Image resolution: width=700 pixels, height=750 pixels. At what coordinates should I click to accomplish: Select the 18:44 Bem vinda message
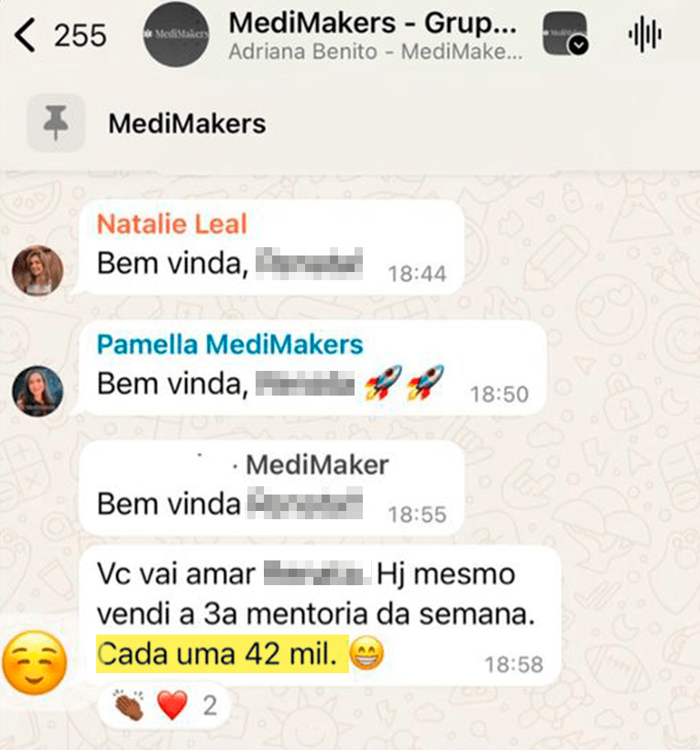click(272, 248)
